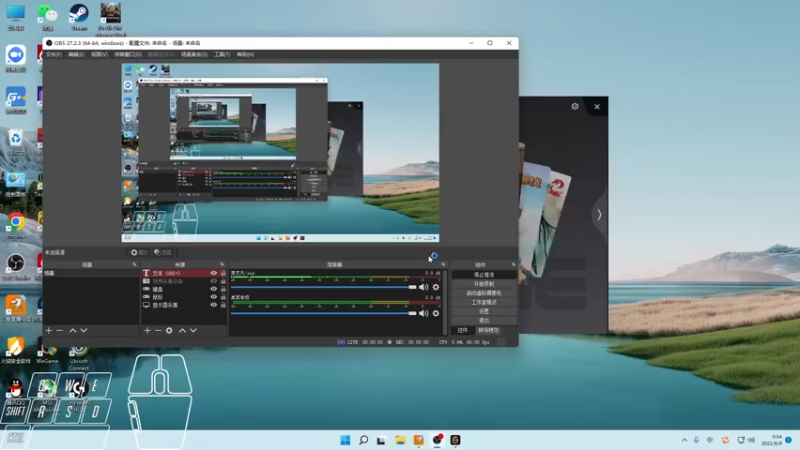
Task: Open the settings gear in the background window
Action: [575, 107]
